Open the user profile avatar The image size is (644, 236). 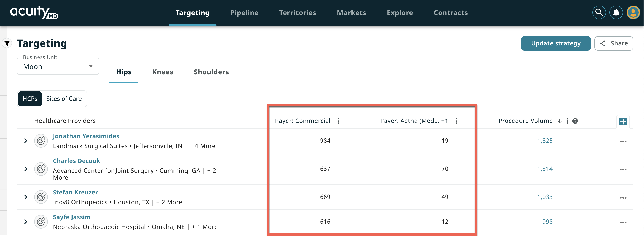[x=633, y=13]
